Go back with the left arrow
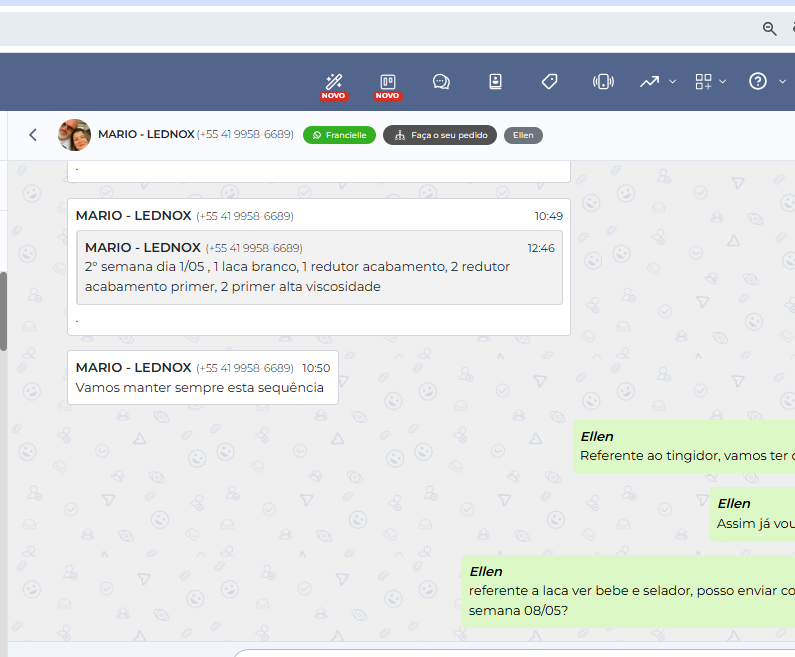Viewport: 795px width, 657px height. pos(33,135)
